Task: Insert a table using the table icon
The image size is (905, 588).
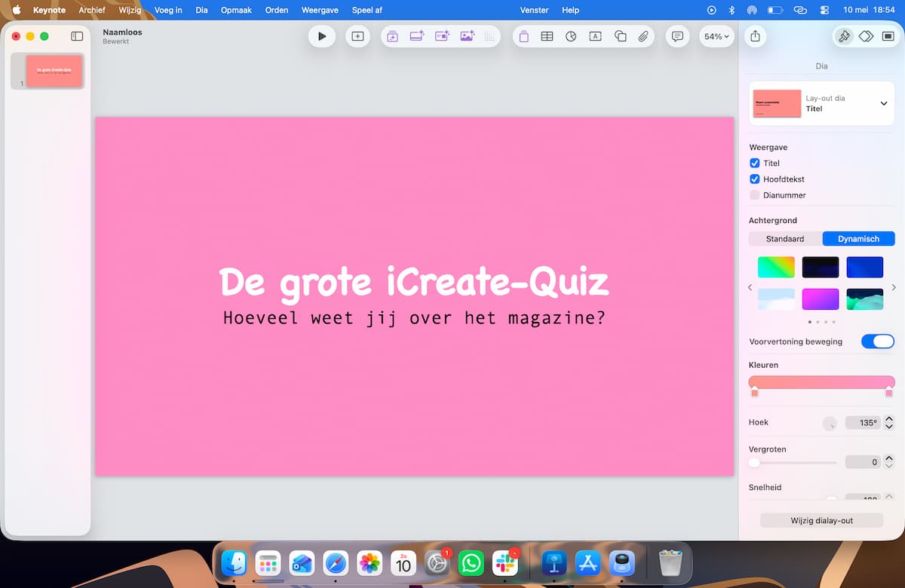Action: 547,36
